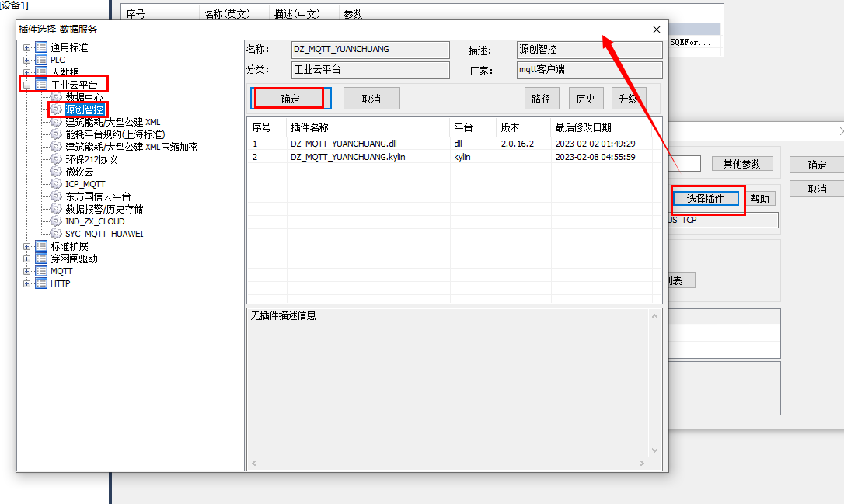This screenshot has width=844, height=504.
Task: Click the description pane's scroll-down arrow
Action: [x=654, y=450]
